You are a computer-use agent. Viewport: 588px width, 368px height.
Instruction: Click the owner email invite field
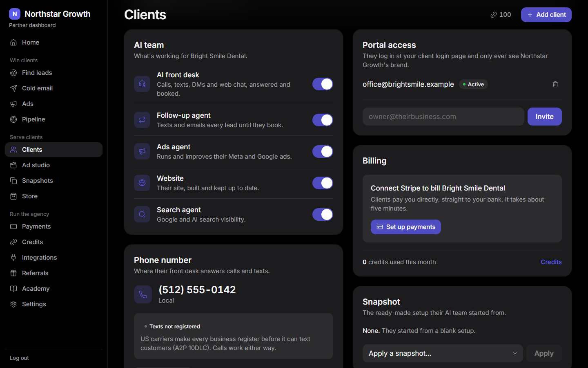443,117
